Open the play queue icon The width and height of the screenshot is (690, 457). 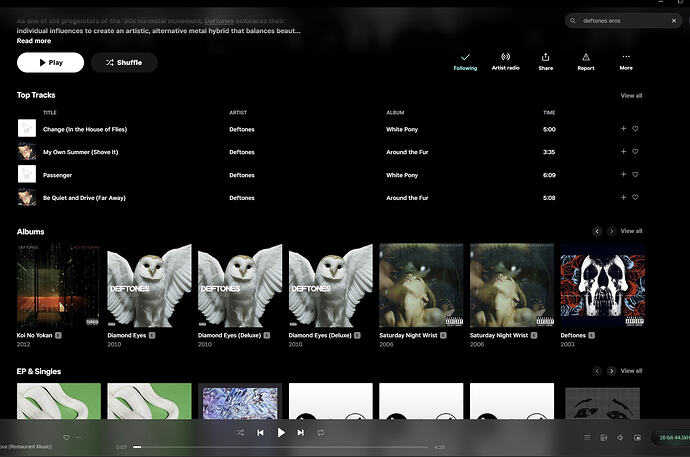[x=587, y=437]
